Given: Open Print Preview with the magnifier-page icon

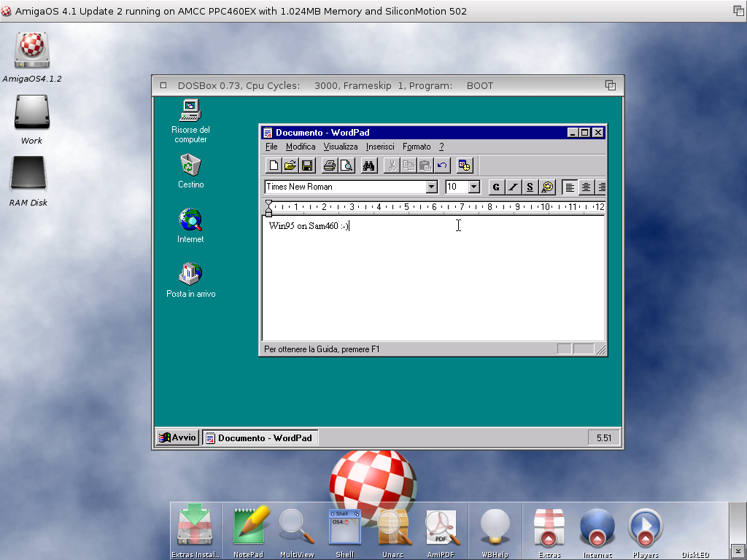Looking at the screenshot, I should (347, 166).
